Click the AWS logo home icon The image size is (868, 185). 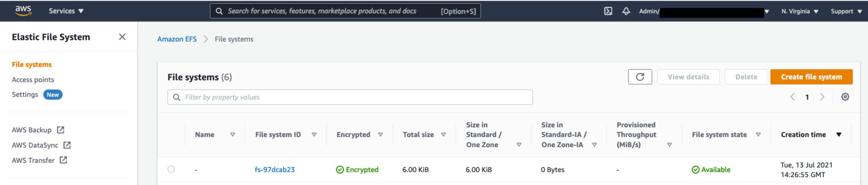tap(23, 11)
